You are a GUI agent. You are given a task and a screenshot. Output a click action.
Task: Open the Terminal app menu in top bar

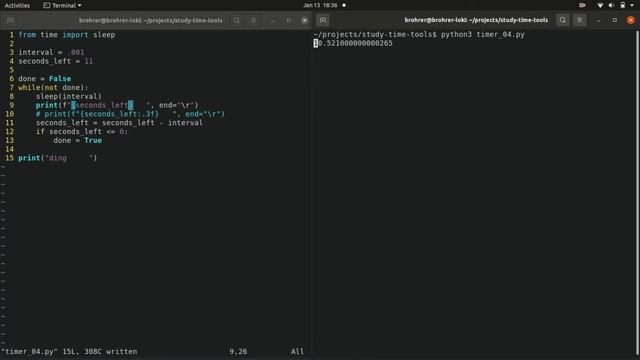(62, 5)
